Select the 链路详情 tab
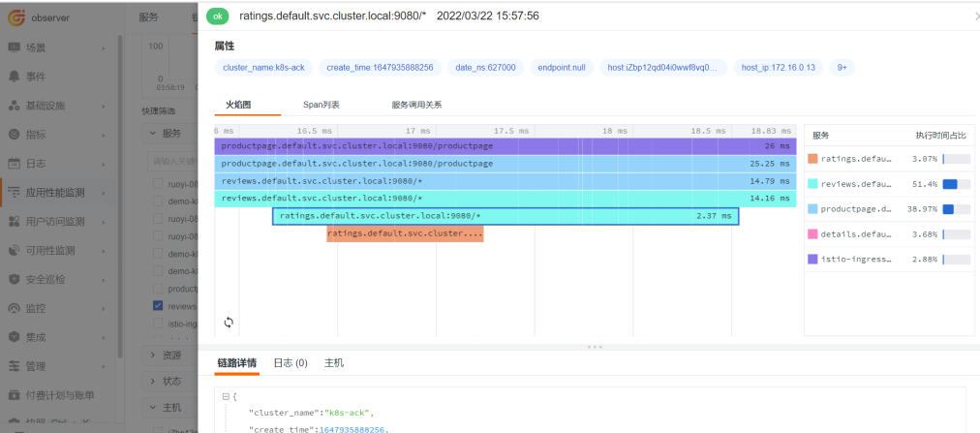Viewport: 980px width, 433px height. click(237, 363)
